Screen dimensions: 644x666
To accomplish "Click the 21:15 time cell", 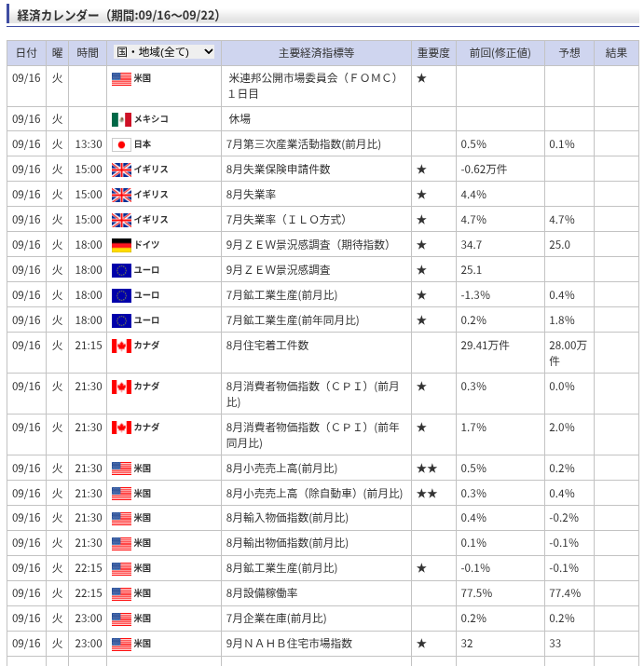I will tap(89, 346).
